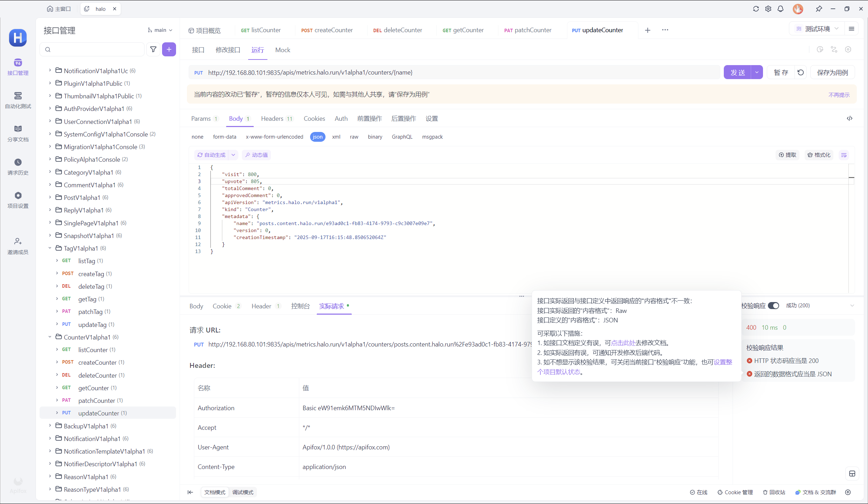Image resolution: width=868 pixels, height=504 pixels.
Task: Select form-data body type
Action: 224,137
